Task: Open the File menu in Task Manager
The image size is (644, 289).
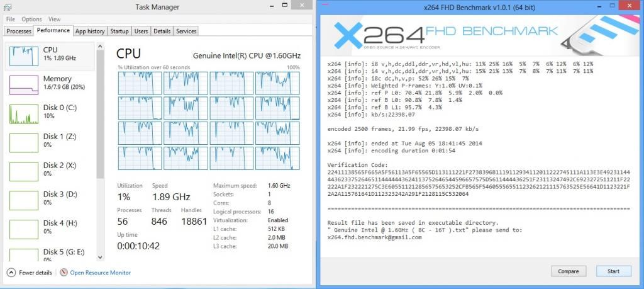Action: click(x=11, y=19)
